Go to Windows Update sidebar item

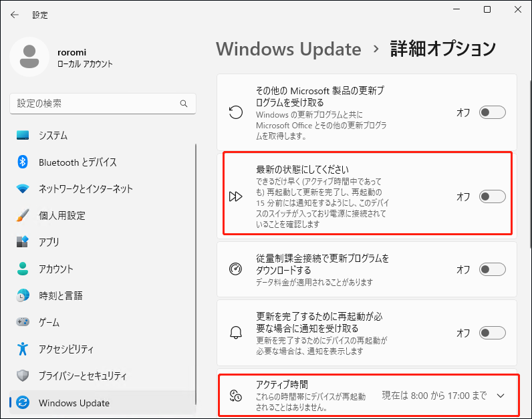(x=74, y=402)
